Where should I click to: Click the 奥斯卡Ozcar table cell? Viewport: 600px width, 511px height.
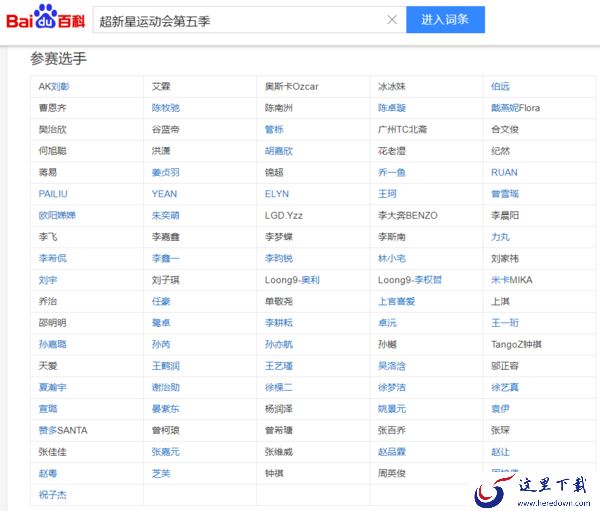point(313,87)
